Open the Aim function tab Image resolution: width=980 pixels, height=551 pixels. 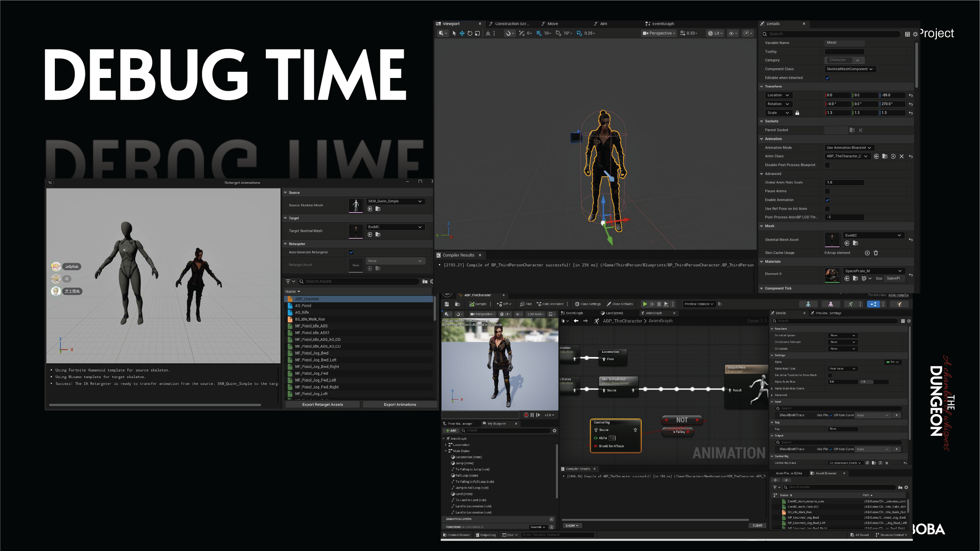(x=600, y=24)
